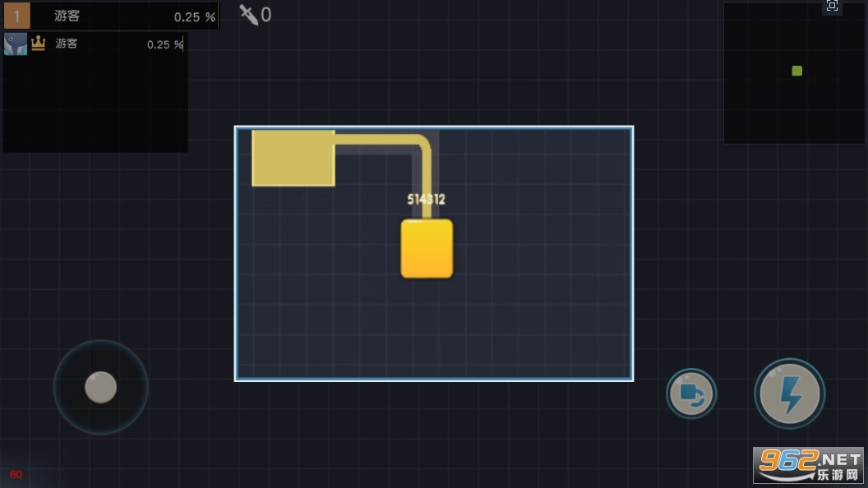
Task: Tap the lightning bolt speed boost button
Action: 789,394
